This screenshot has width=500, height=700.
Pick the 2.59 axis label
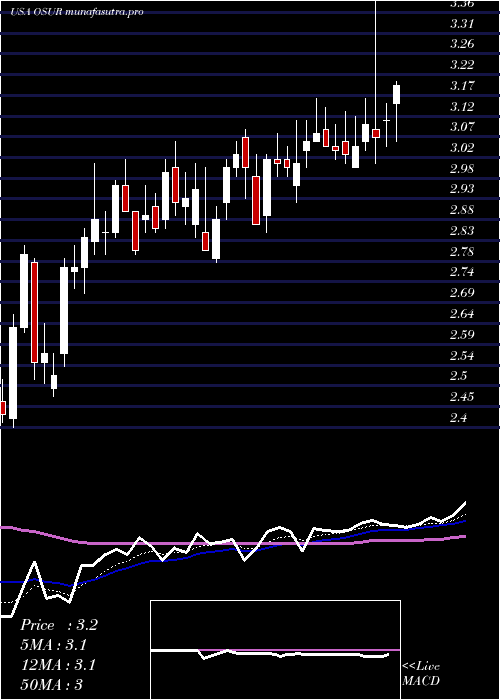[x=462, y=335]
